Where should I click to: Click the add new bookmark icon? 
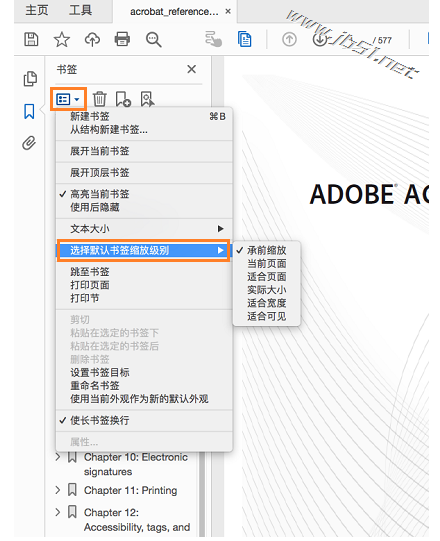(123, 99)
